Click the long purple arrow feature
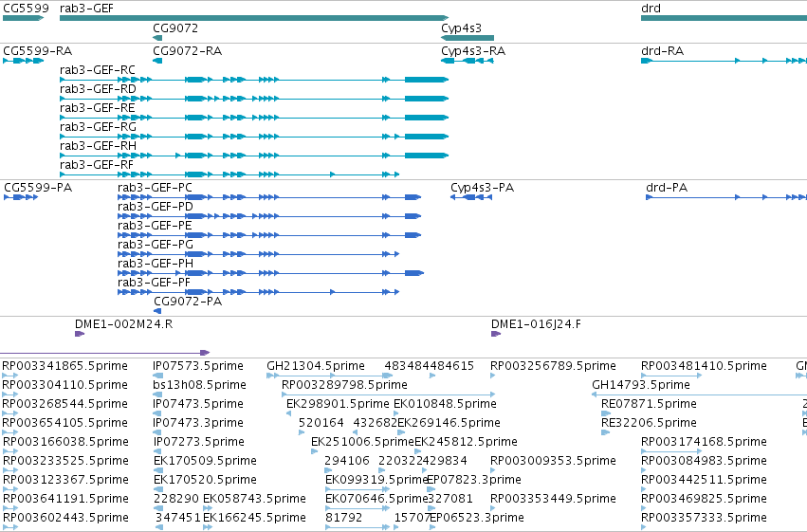The image size is (807, 532). [x=104, y=353]
